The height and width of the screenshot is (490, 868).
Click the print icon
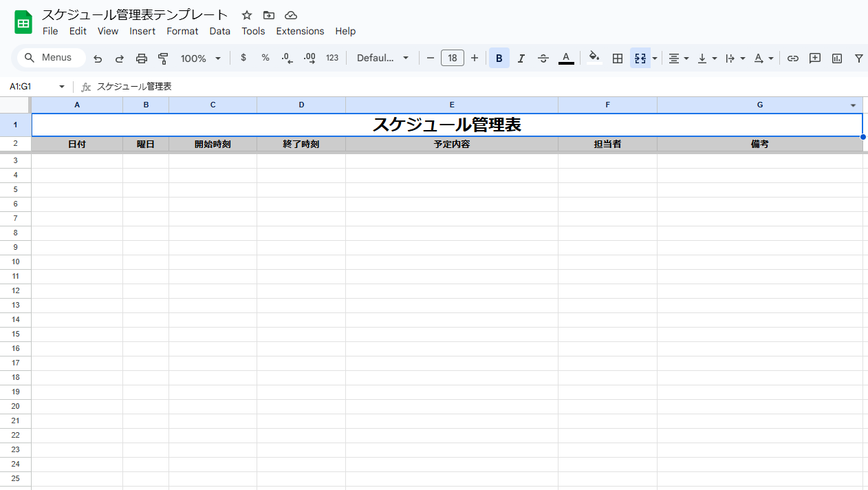click(142, 58)
